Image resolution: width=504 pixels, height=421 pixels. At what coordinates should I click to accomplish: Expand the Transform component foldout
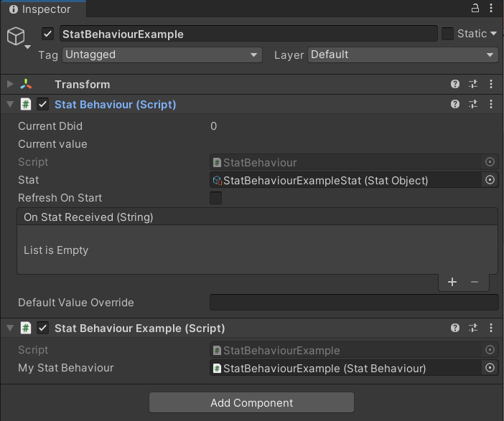point(10,84)
